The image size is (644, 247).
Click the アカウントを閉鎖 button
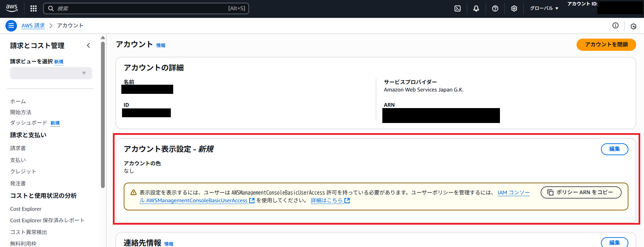[x=606, y=44]
